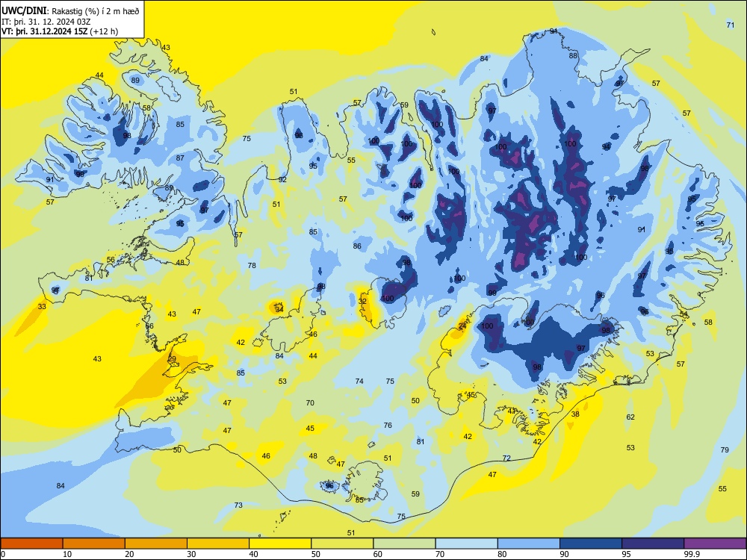The image size is (747, 560).
Task: Click the legend tick label '30'
Action: [191, 554]
